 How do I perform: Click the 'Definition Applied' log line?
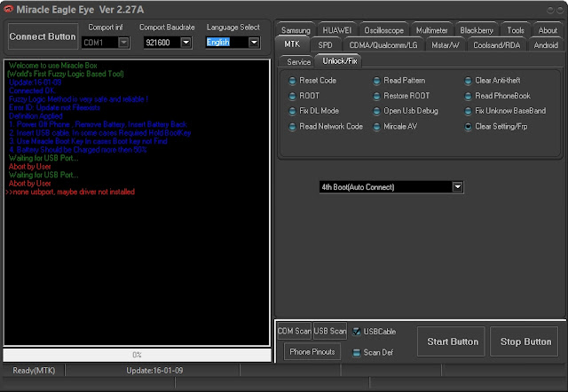pos(35,116)
